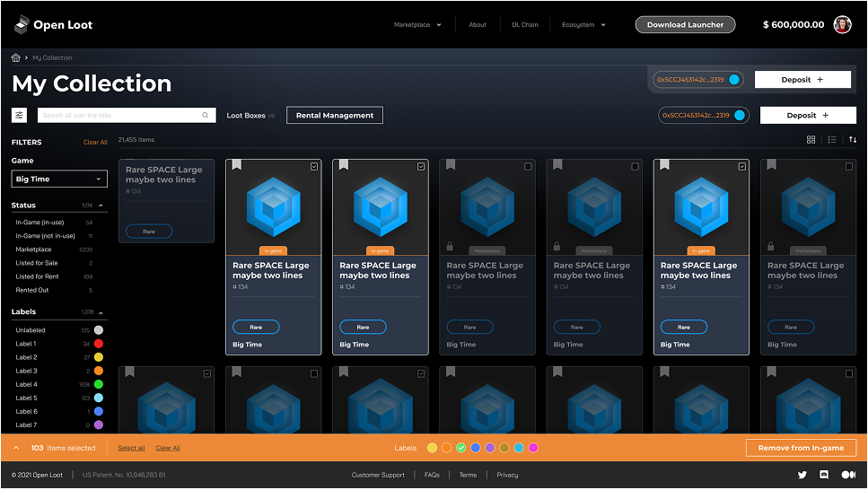Expand selection bar with up chevron
This screenshot has height=490, width=868.
pyautogui.click(x=16, y=448)
